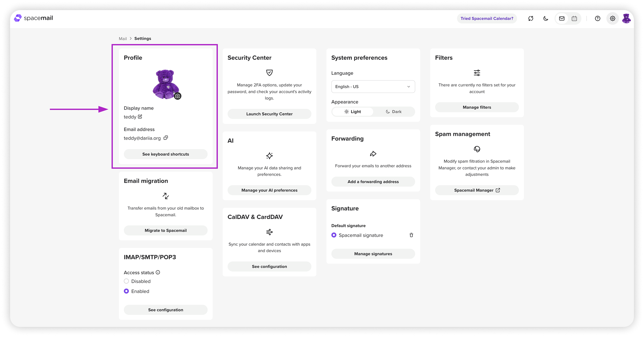Switch appearance to Dark
The width and height of the screenshot is (644, 337).
[x=394, y=112]
